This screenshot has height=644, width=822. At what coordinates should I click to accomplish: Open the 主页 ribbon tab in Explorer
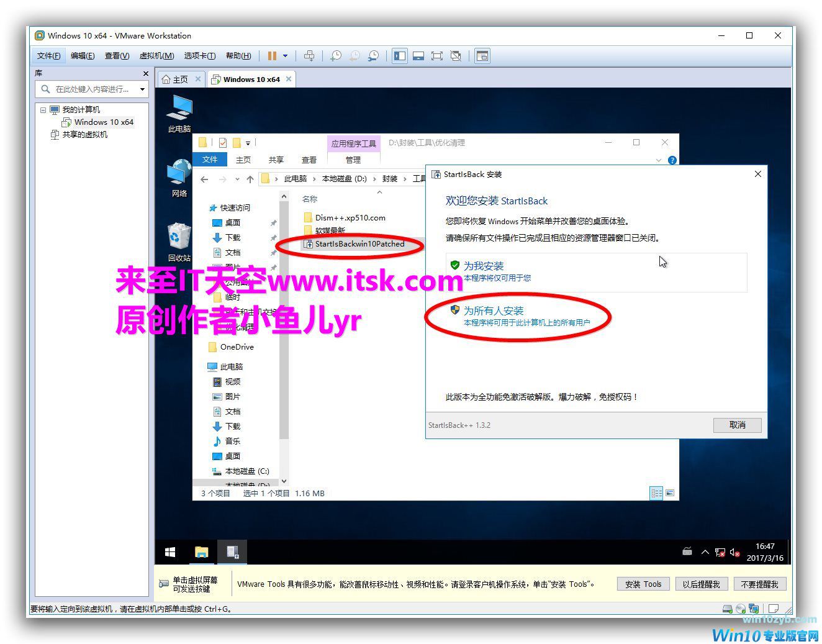(x=243, y=160)
